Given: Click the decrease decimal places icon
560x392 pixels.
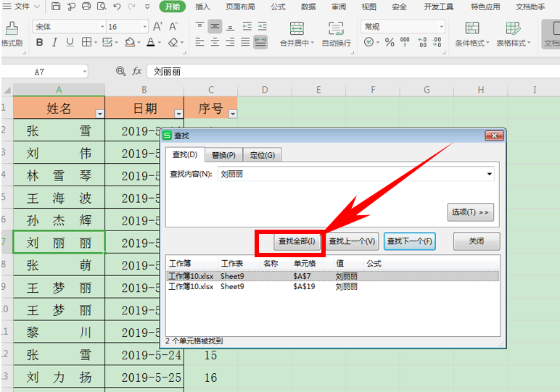Looking at the screenshot, I should [437, 42].
